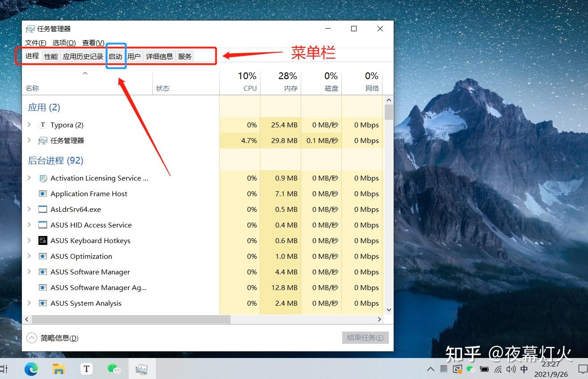Viewport: 588px width, 379px height.
Task: Click the ASUS Keyboard Hotkeys icon
Action: (43, 241)
